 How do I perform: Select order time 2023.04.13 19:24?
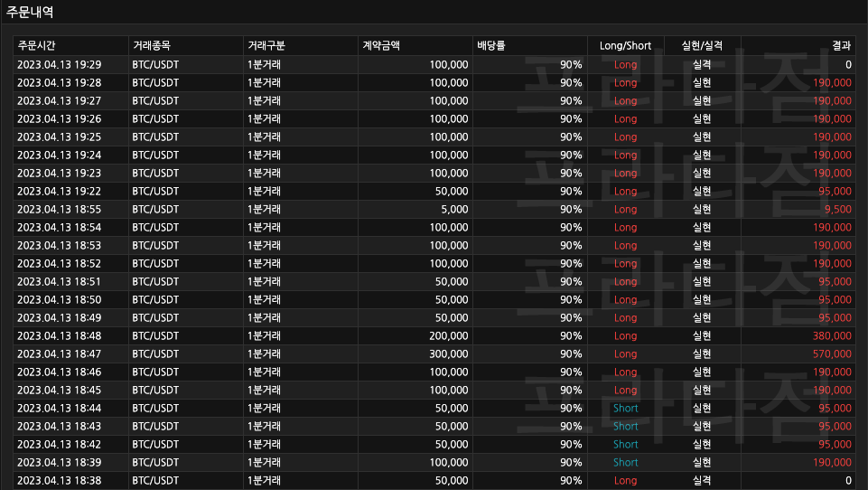(60, 155)
